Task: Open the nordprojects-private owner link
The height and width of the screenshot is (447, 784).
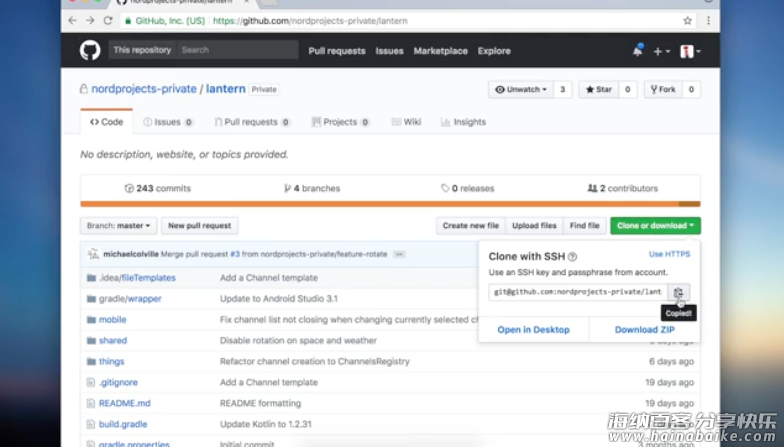Action: [144, 89]
